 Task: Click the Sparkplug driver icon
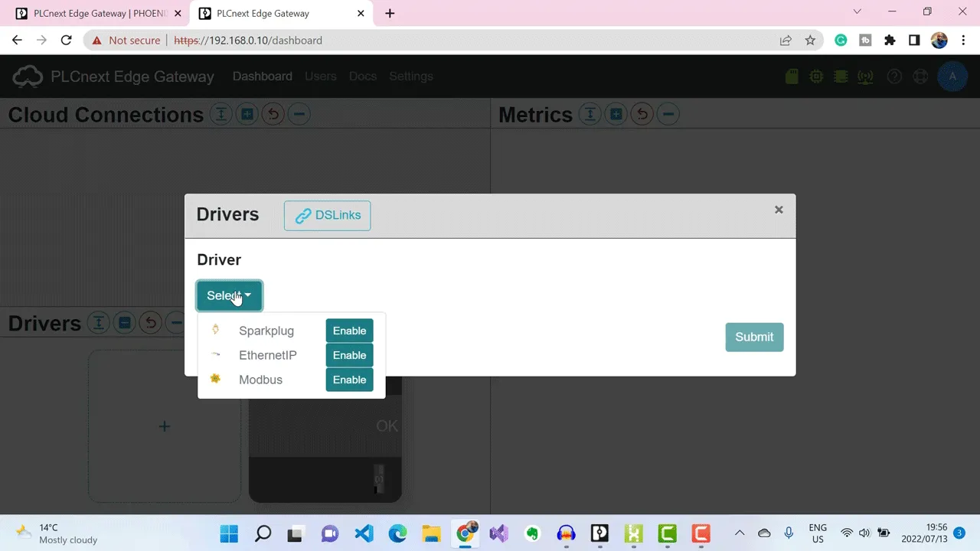(x=216, y=330)
